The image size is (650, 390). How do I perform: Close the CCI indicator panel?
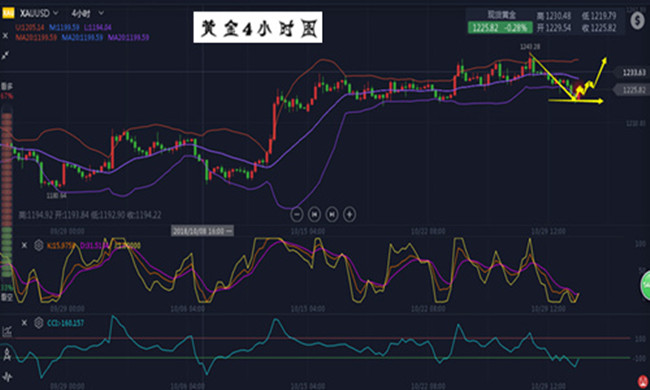coord(24,322)
